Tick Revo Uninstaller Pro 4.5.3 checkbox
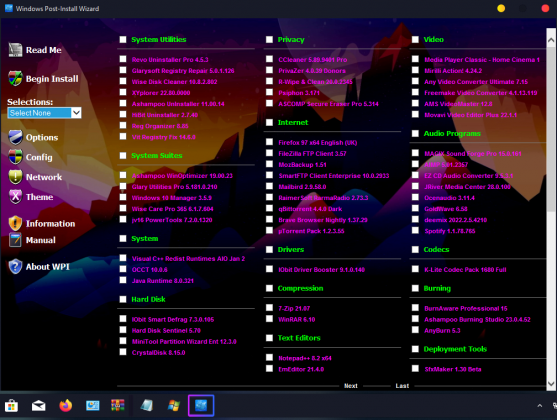Image resolution: width=557 pixels, height=420 pixels. pyautogui.click(x=123, y=59)
